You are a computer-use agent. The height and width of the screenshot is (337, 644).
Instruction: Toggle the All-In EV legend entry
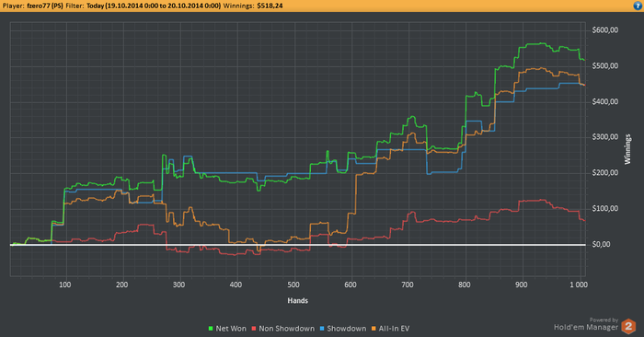pyautogui.click(x=390, y=329)
